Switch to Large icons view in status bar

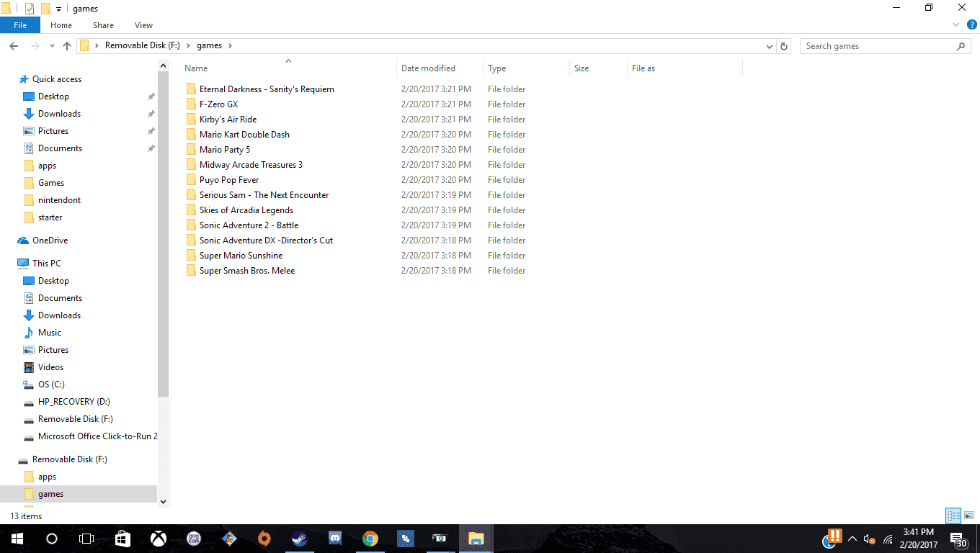(969, 516)
